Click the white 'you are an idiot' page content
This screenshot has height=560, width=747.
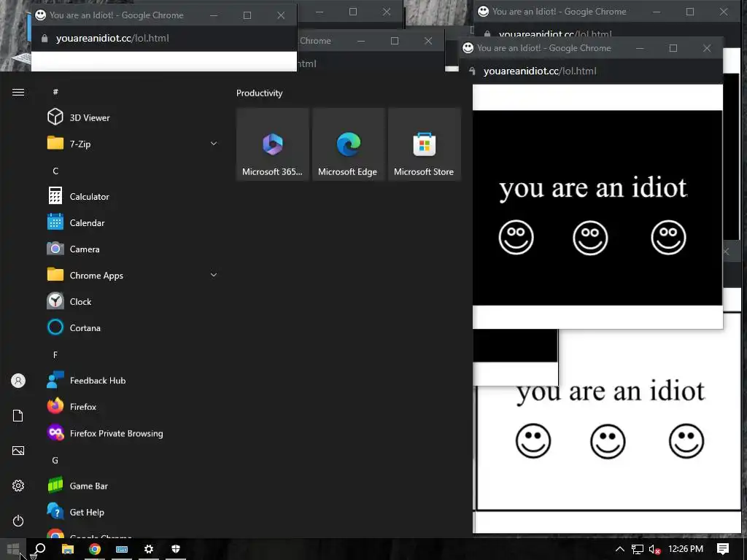608,448
